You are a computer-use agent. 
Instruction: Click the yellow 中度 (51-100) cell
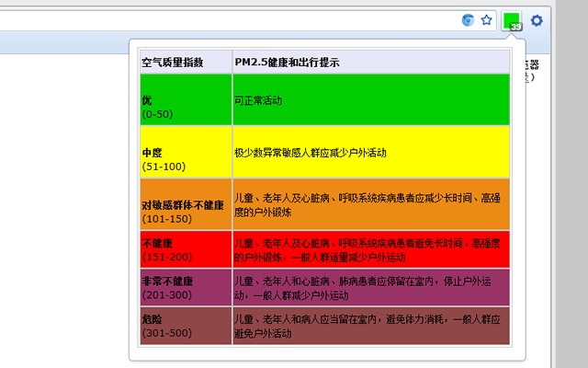click(x=186, y=152)
